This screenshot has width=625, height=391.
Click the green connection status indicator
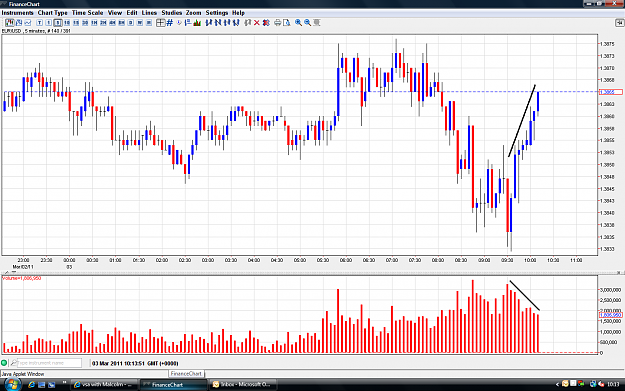[4, 363]
